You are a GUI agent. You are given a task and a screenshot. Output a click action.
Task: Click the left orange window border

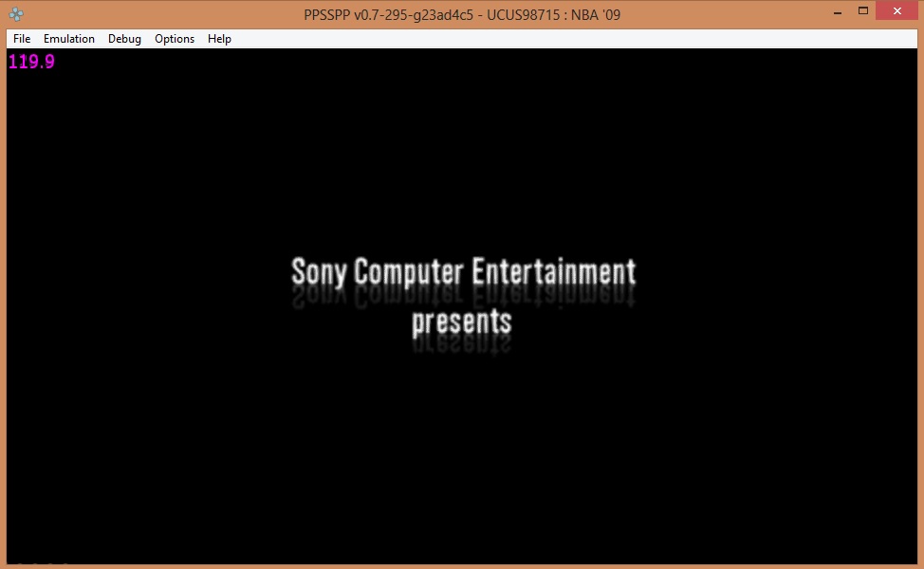[x=3, y=284]
